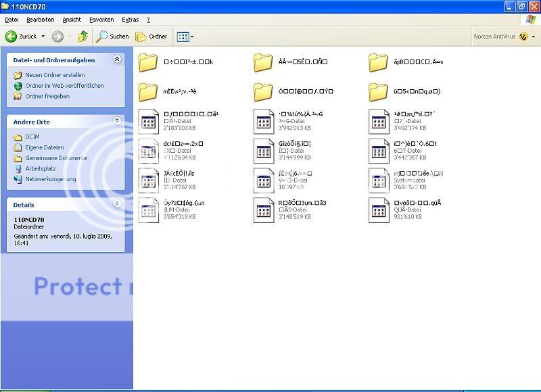Click Neuen Ordner erstellen link
The width and height of the screenshot is (541, 392).
pos(55,75)
